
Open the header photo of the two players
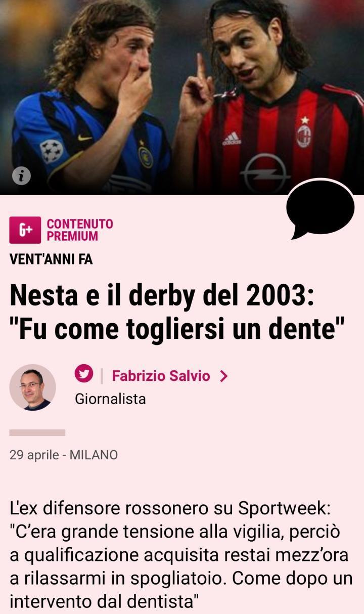tap(182, 97)
